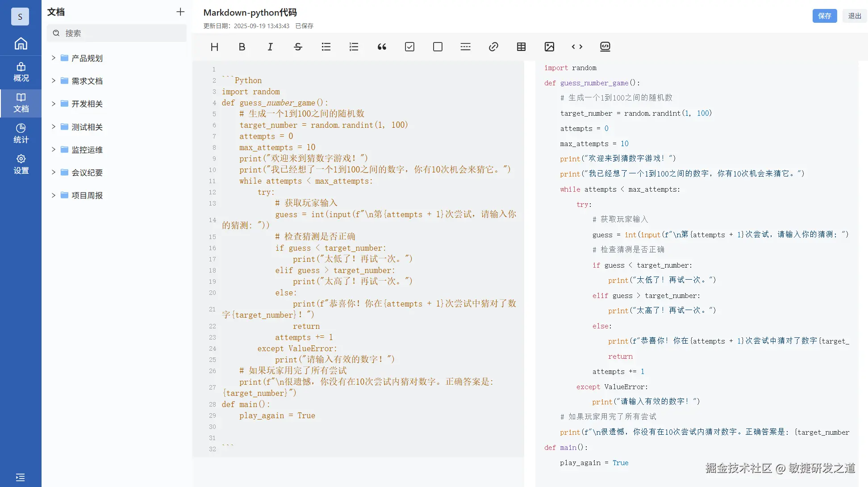Open the 设置 sidebar section
This screenshot has width=868, height=487.
21,164
